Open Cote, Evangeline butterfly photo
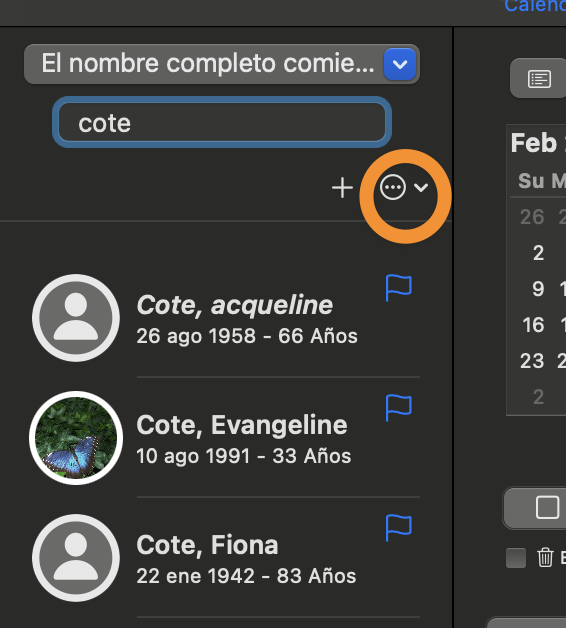This screenshot has height=628, width=566. point(76,438)
